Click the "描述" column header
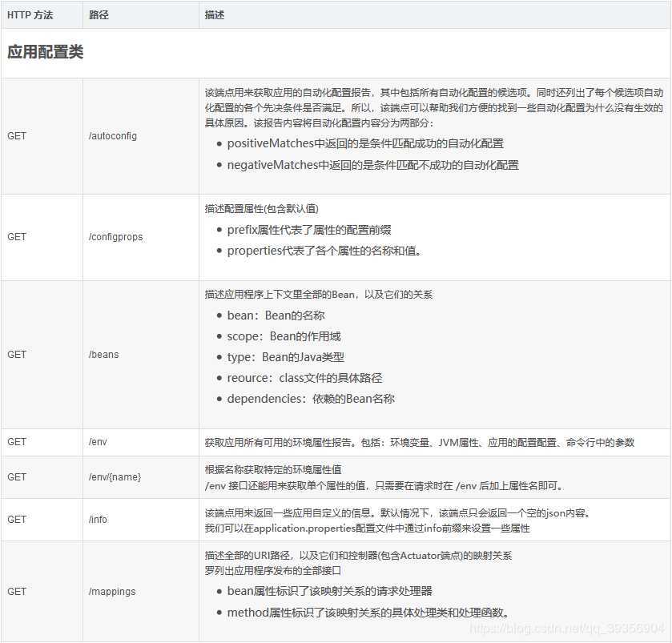 point(215,15)
